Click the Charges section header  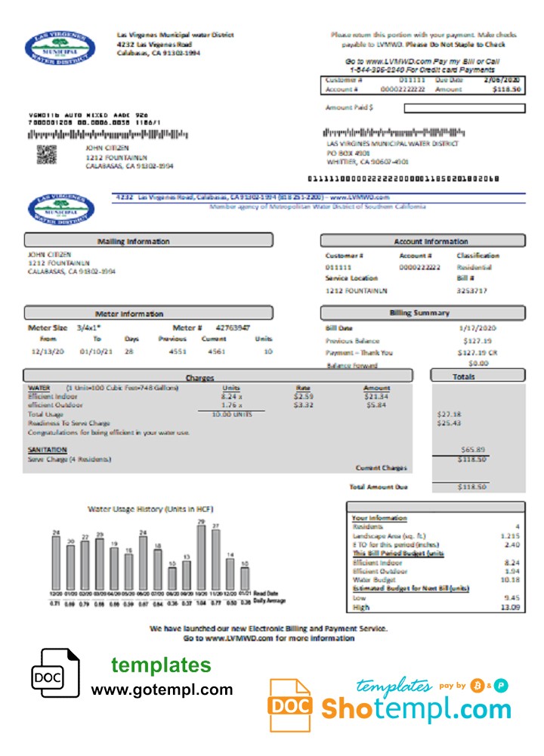[x=218, y=376]
